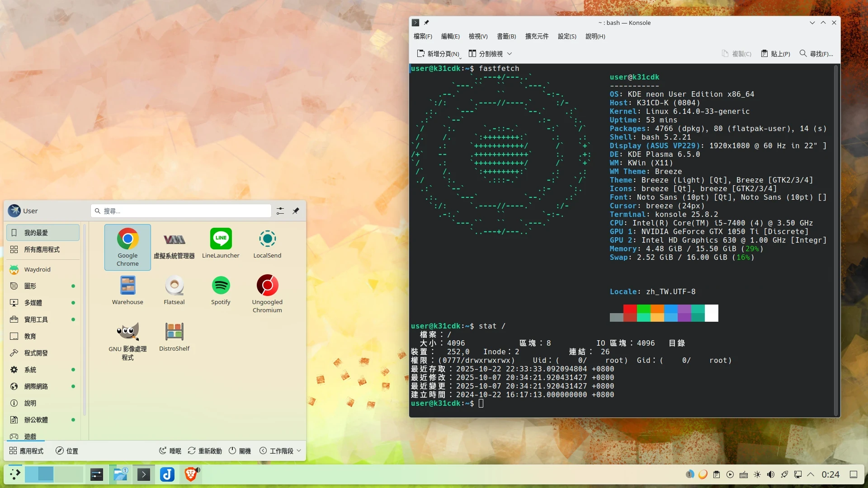Viewport: 868px width, 488px height.
Task: Click the 搜尋 search field in launcher
Action: [181, 211]
